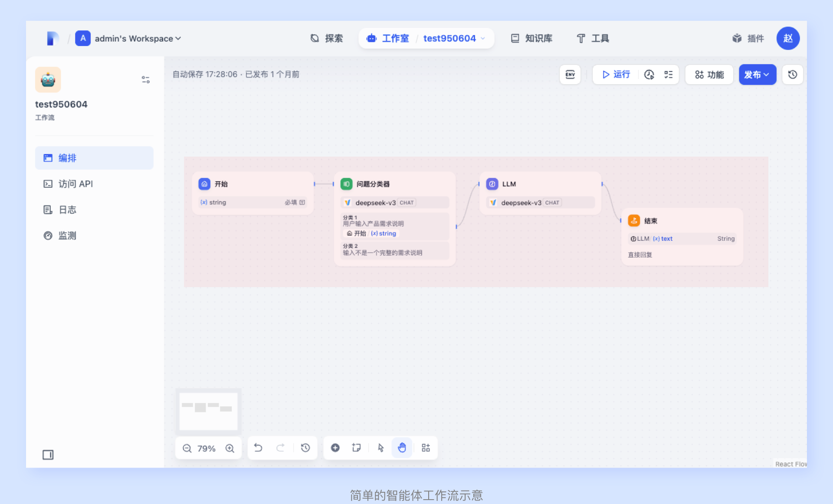The image size is (833, 504).
Task: Select the LLM node title
Action: click(509, 184)
